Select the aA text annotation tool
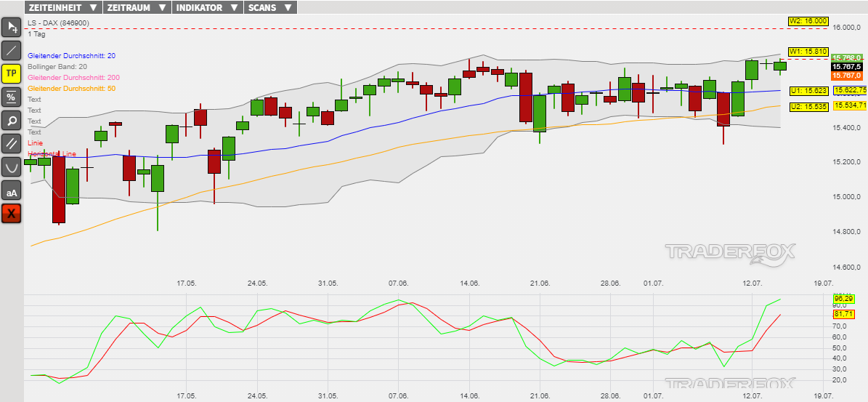Screen dimensions: 868x402 click(x=12, y=190)
